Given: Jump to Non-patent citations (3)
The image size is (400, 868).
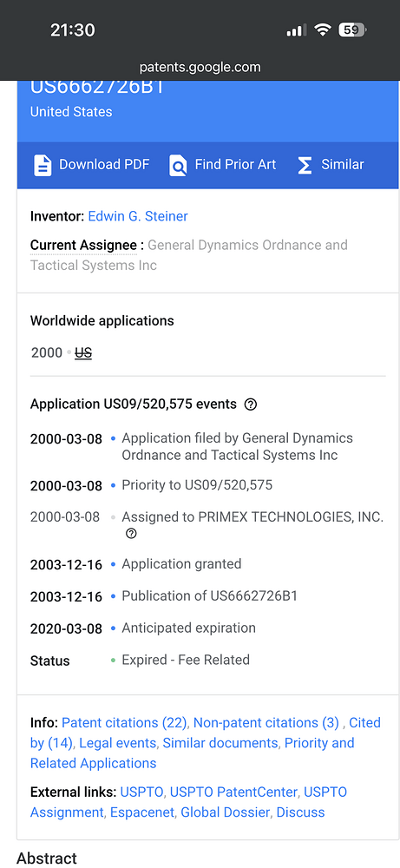Looking at the screenshot, I should (266, 723).
